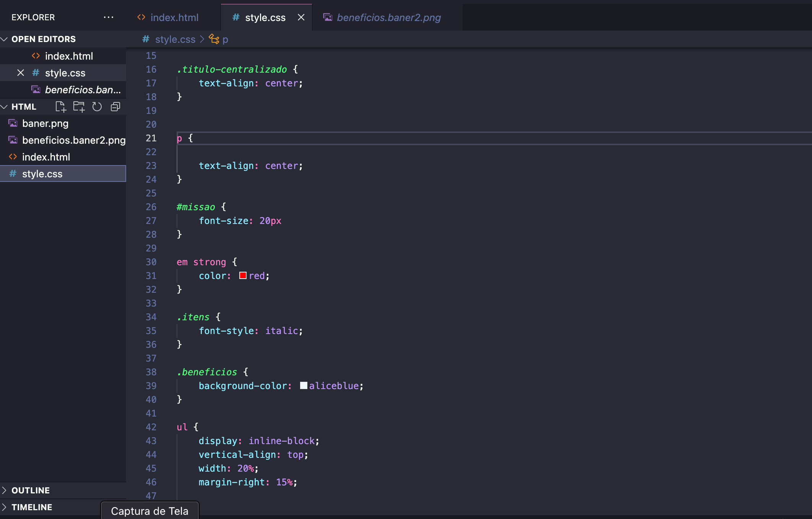The width and height of the screenshot is (812, 519).
Task: Click 'font-style: italic' declaration
Action: click(250, 331)
